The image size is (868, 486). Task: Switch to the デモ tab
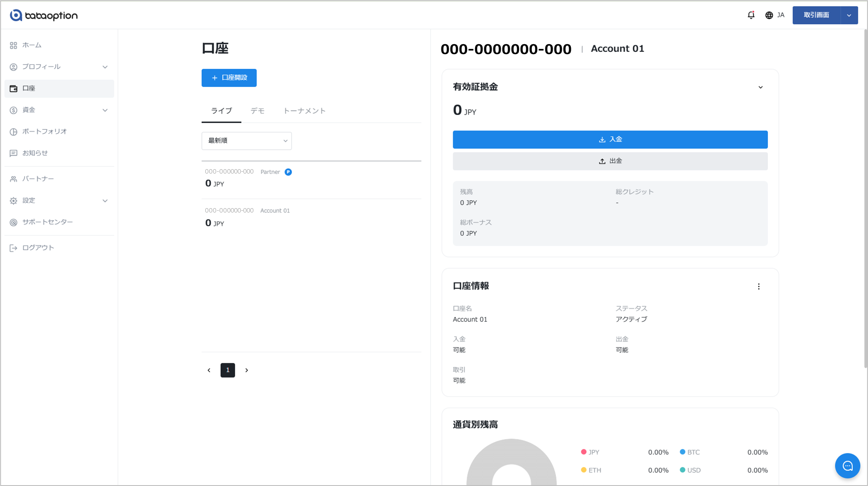coord(257,111)
